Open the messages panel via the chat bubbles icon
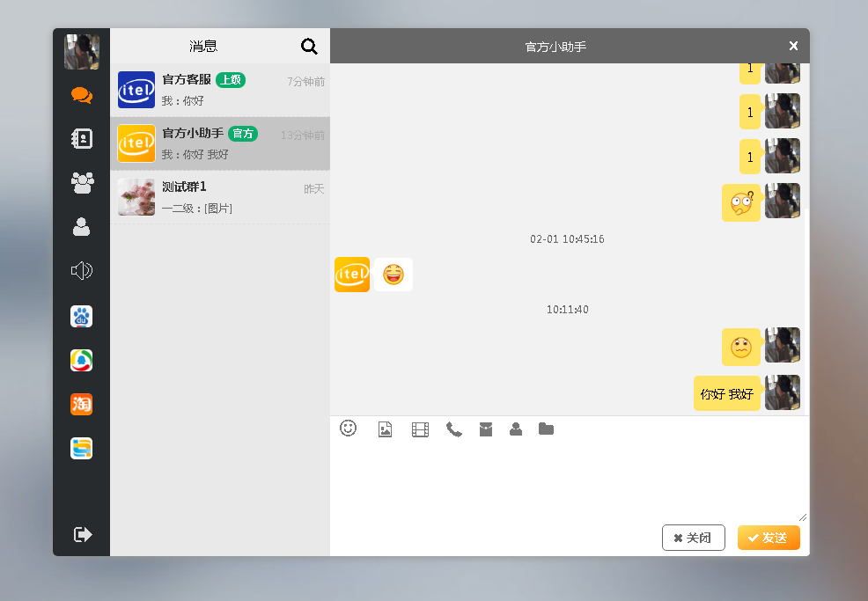The width and height of the screenshot is (868, 601). point(81,96)
